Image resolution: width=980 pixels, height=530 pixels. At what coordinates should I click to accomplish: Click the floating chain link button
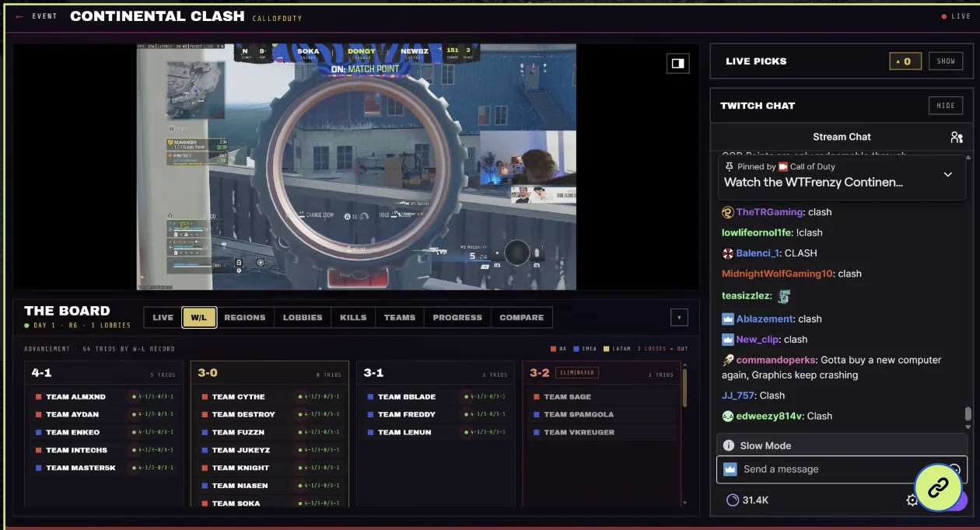[x=938, y=487]
